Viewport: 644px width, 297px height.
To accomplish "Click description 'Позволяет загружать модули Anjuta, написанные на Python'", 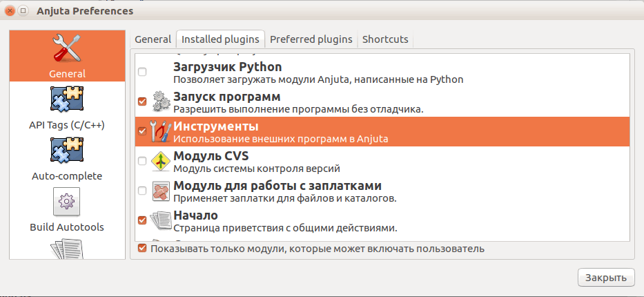I will click(318, 79).
